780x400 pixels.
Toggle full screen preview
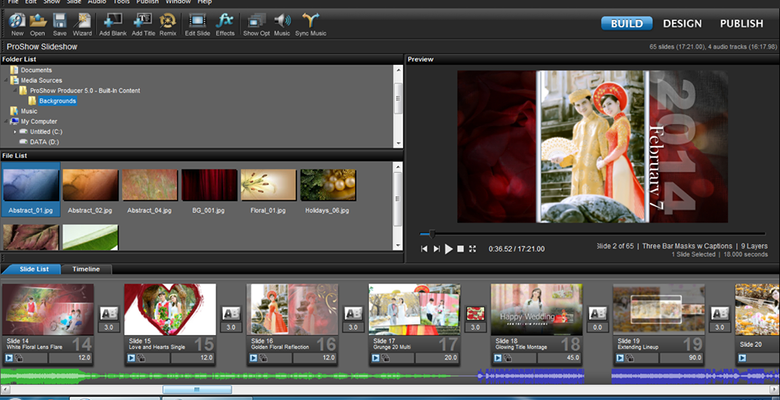[x=473, y=248]
